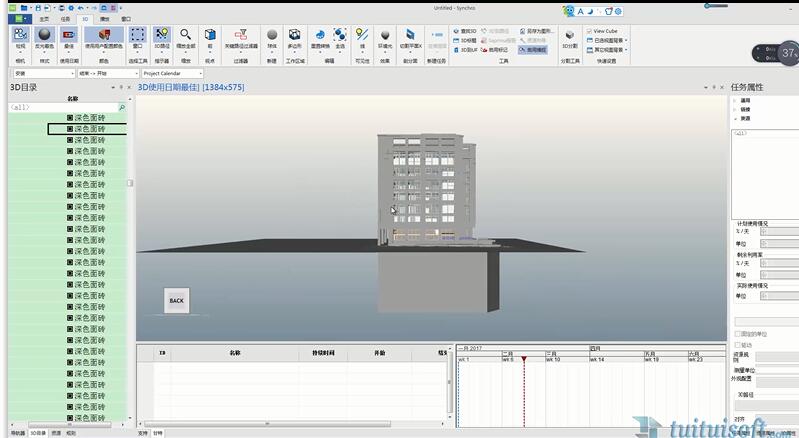Toggle checkbox of first 深色面砖 item
The width and height of the screenshot is (799, 438).
[70, 117]
